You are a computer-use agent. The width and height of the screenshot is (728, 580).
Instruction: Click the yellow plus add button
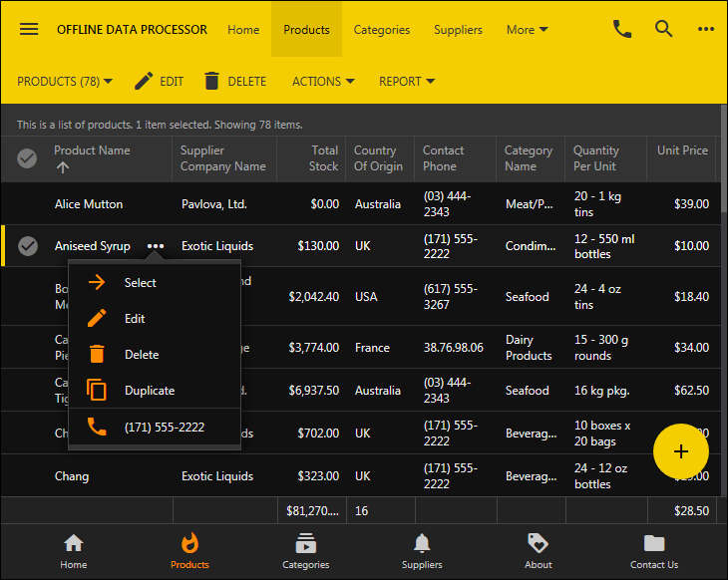pyautogui.click(x=681, y=451)
